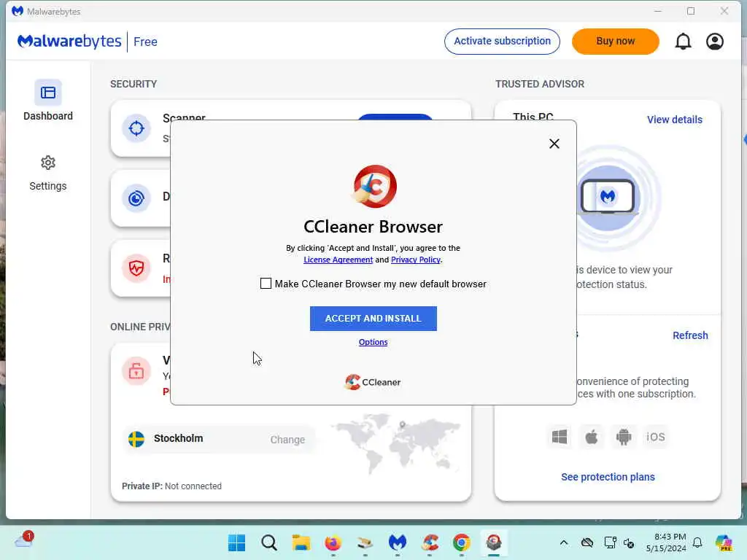Screen dimensions: 747x560
Task: Show hidden system tray icons
Action: click(x=564, y=542)
